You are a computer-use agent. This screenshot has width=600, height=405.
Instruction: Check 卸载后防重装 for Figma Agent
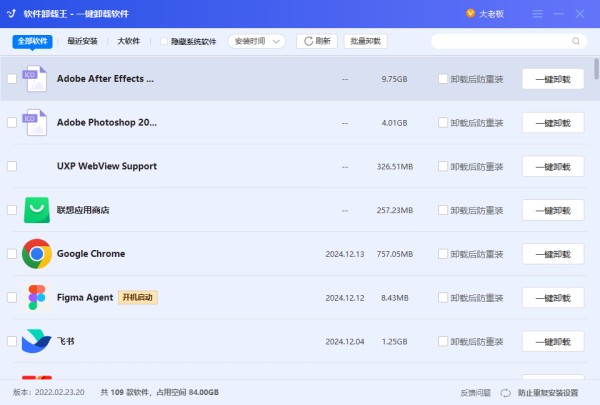(443, 298)
